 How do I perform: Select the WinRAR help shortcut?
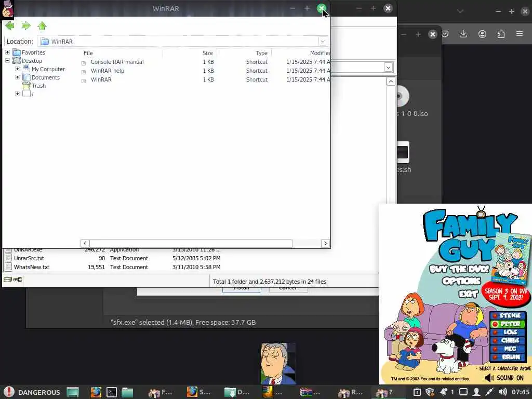click(107, 71)
